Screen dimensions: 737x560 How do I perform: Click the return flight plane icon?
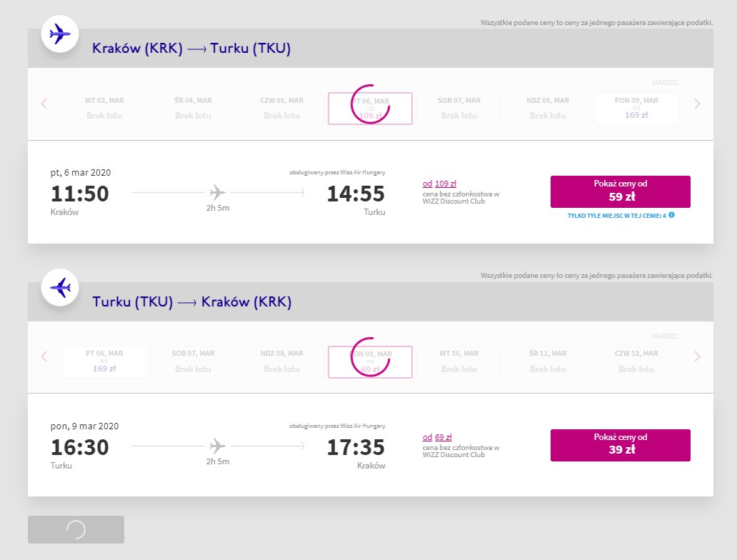(x=60, y=287)
